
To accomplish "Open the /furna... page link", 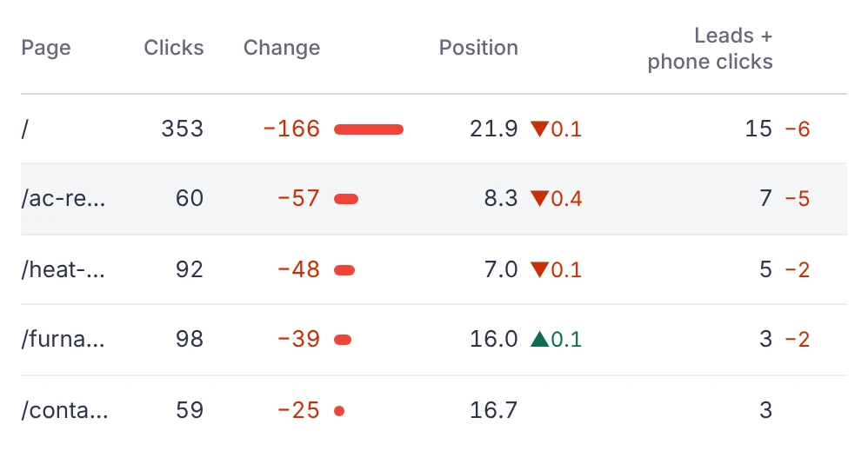I will 63,339.
